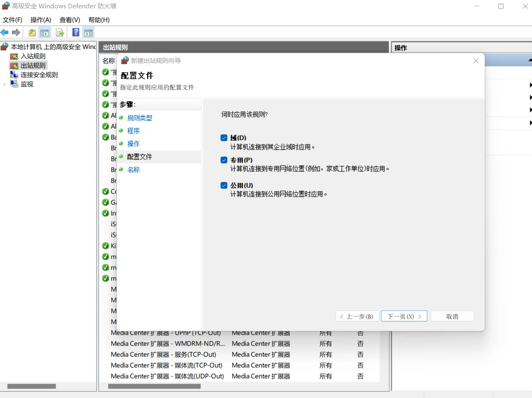The image size is (532, 398).
Task: Open the Help toolbar icon
Action: pos(76,33)
